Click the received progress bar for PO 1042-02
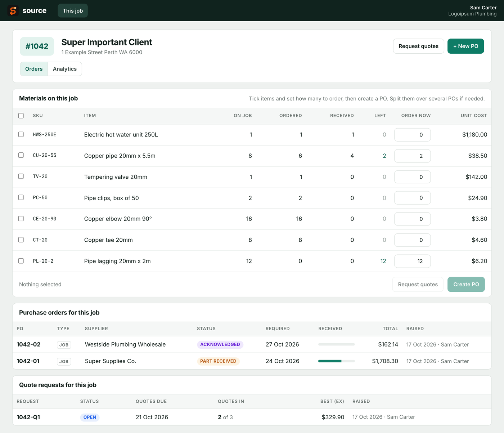The image size is (504, 433). (x=336, y=344)
